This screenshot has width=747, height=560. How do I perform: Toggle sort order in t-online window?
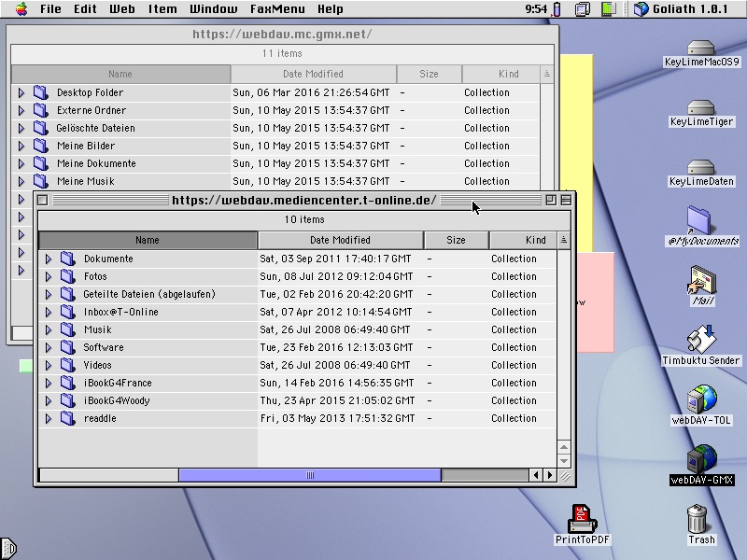coord(564,240)
